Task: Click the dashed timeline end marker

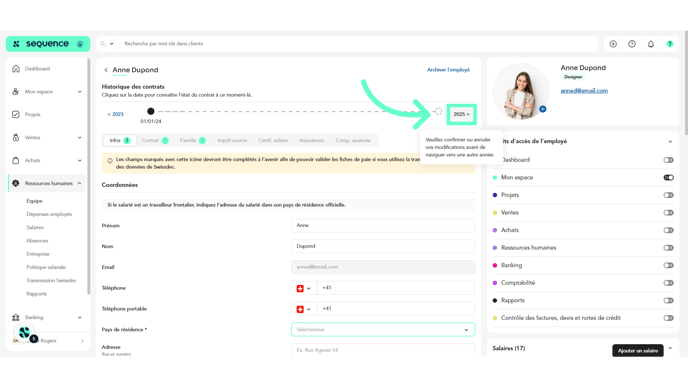Action: click(x=438, y=111)
